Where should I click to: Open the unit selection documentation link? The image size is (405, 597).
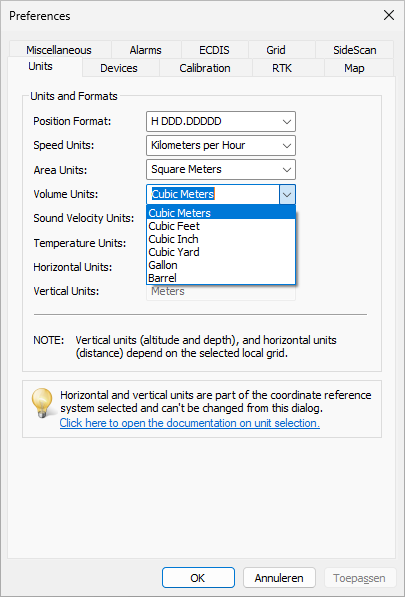coord(190,423)
